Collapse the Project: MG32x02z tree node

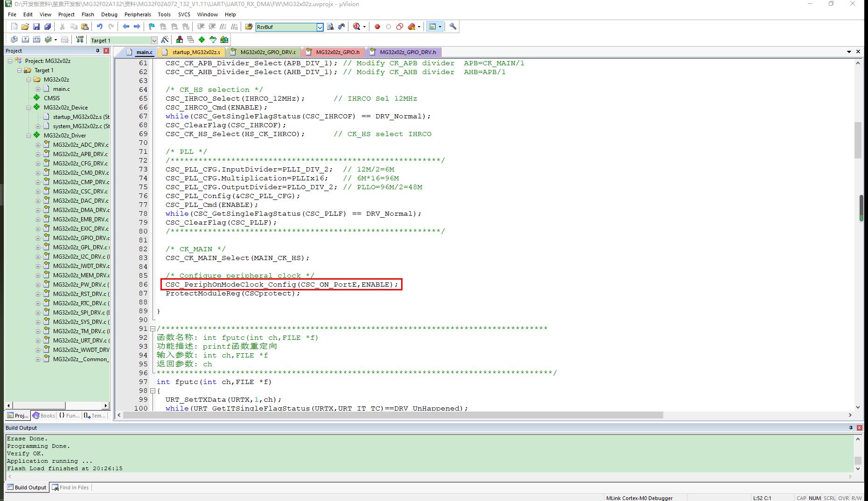pyautogui.click(x=10, y=61)
